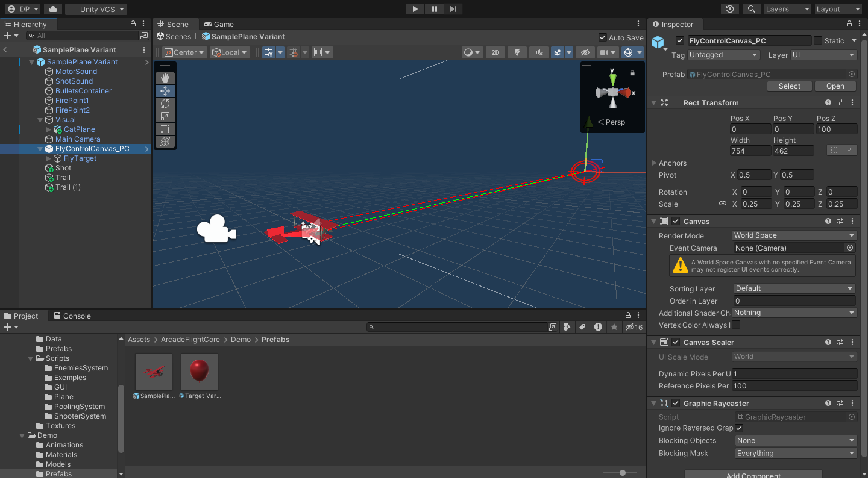Screen dimensions: 868x480
Task: Toggle Ignore Reversed Graphics checkbox
Action: tap(739, 428)
